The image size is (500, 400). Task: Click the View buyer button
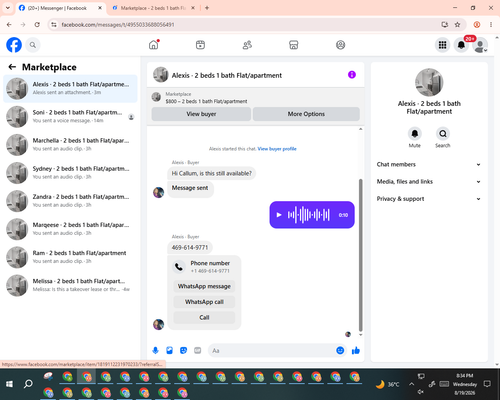(201, 114)
